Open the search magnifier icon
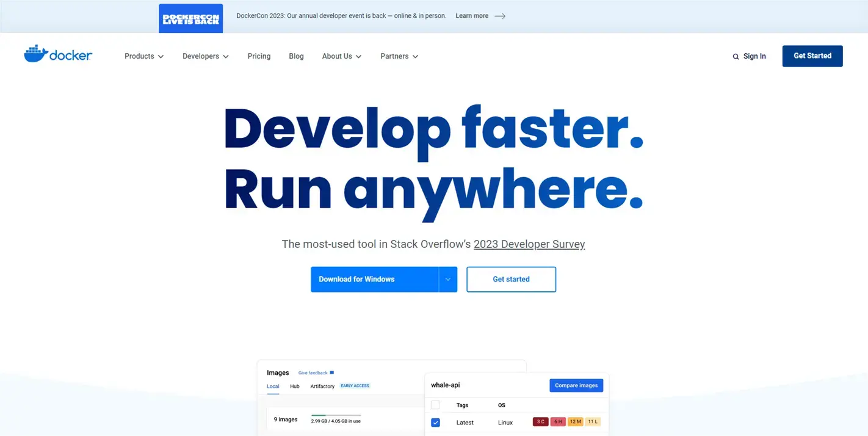 [x=736, y=56]
